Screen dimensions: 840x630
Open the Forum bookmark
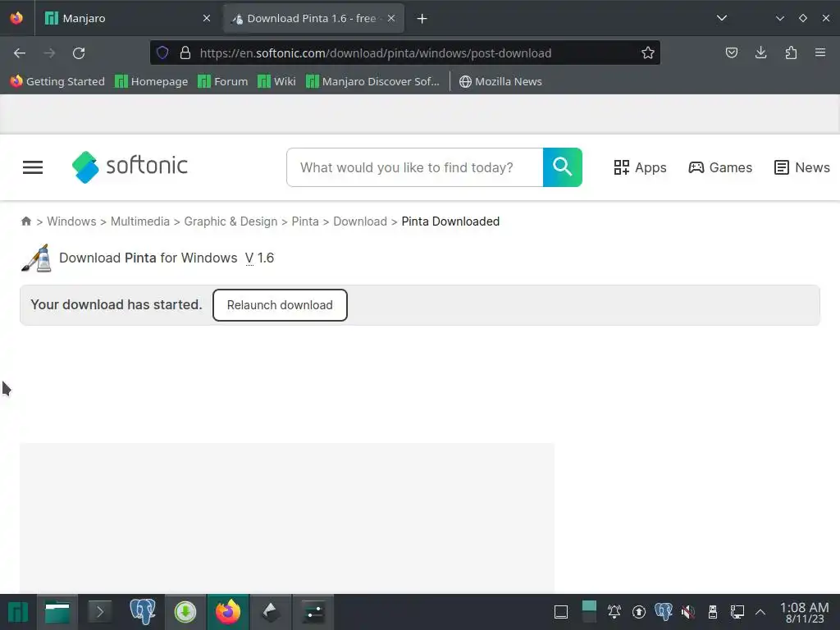(223, 81)
